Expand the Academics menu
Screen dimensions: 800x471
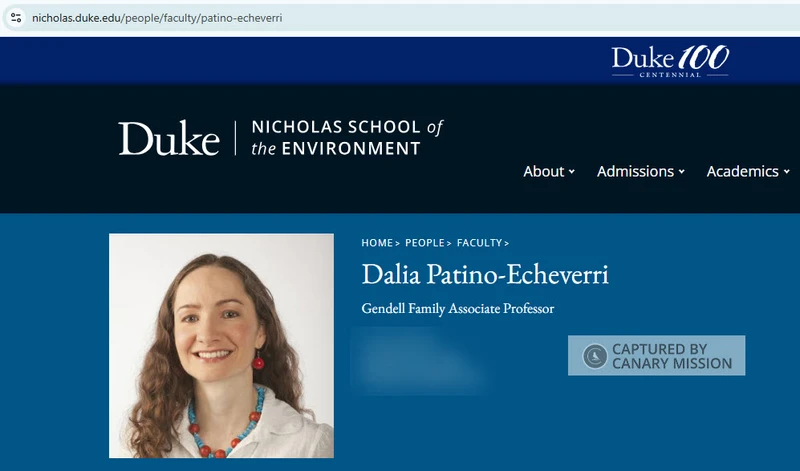[x=748, y=171]
